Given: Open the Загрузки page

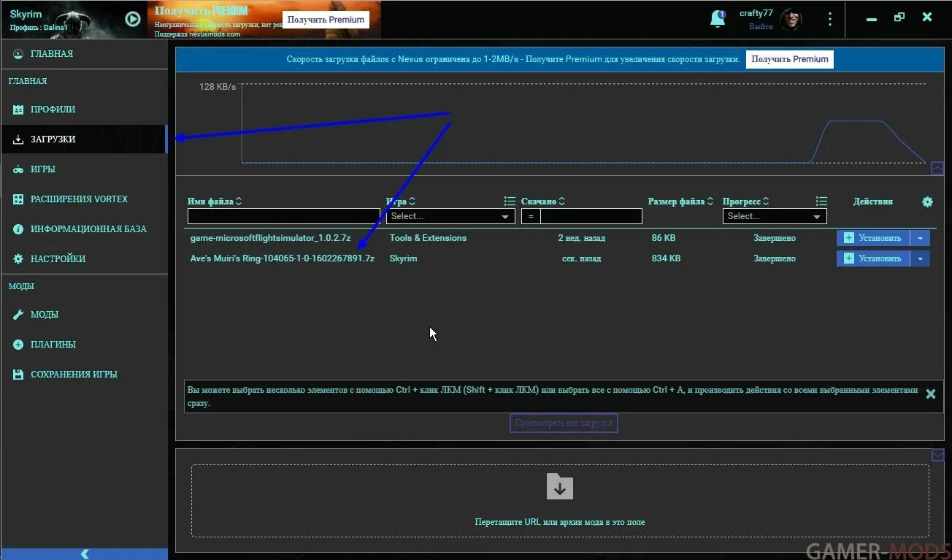Looking at the screenshot, I should pos(84,139).
